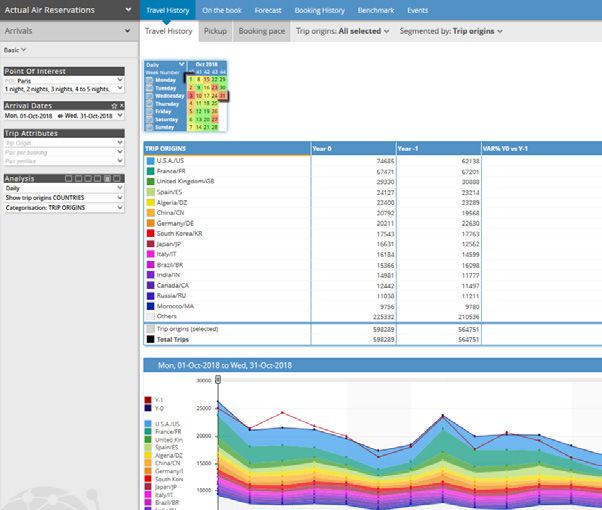Sort by the Year 0 column header
Image resolution: width=602 pixels, height=510 pixels.
tap(354, 149)
